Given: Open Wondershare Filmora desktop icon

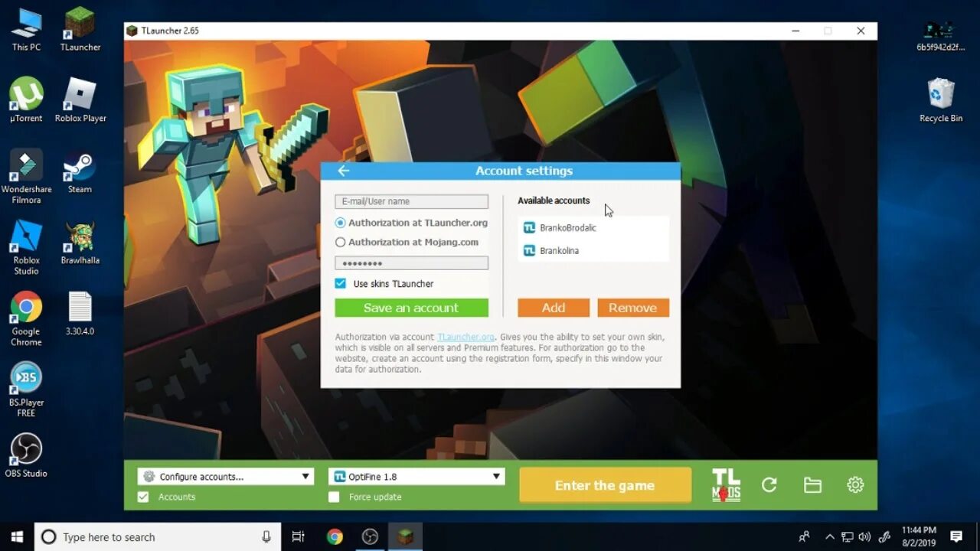Looking at the screenshot, I should click(x=26, y=177).
